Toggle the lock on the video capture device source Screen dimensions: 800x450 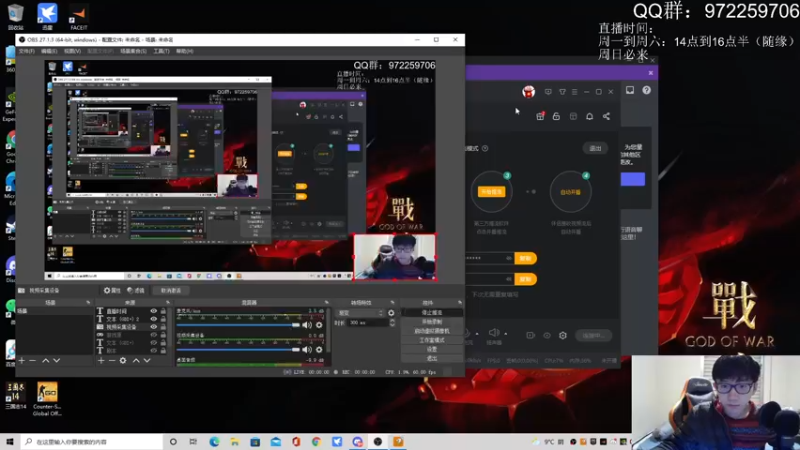point(163,327)
